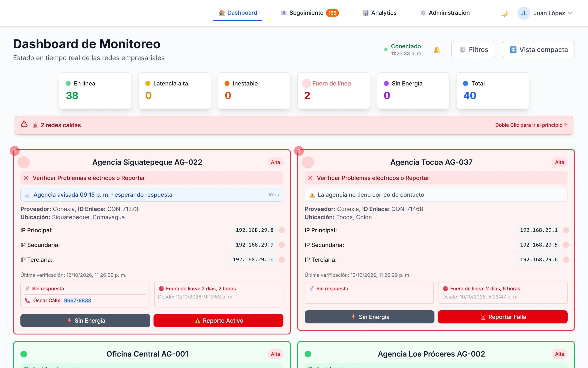Click the red status circle of Agencia Tocoa
The height and width of the screenshot is (368, 588).
pos(308,162)
